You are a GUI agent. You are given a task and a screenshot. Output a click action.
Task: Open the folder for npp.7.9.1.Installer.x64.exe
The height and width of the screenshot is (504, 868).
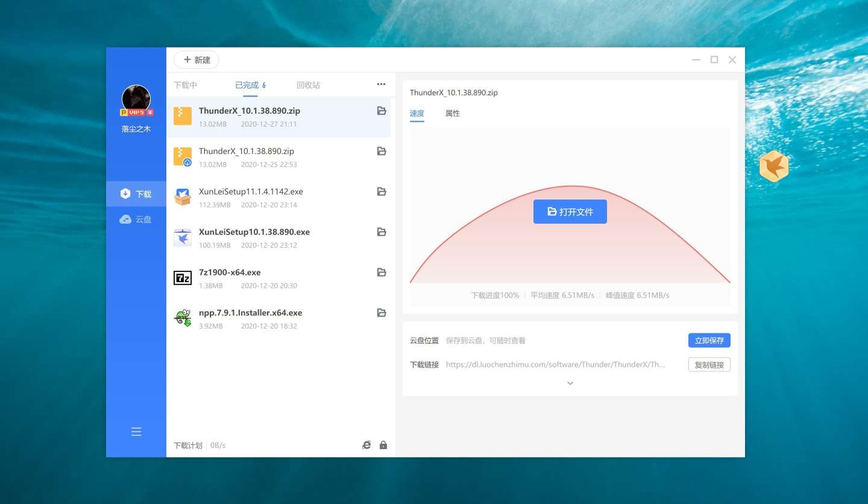coord(381,312)
